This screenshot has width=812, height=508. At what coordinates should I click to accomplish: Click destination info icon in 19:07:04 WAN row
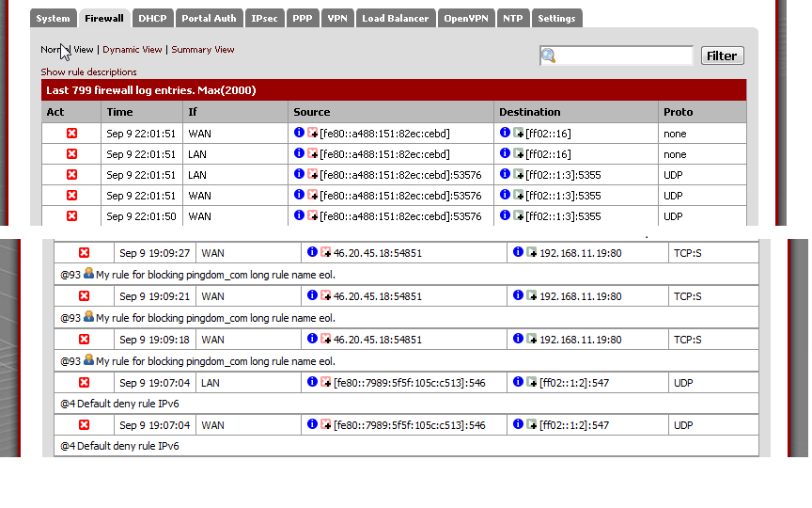click(518, 424)
